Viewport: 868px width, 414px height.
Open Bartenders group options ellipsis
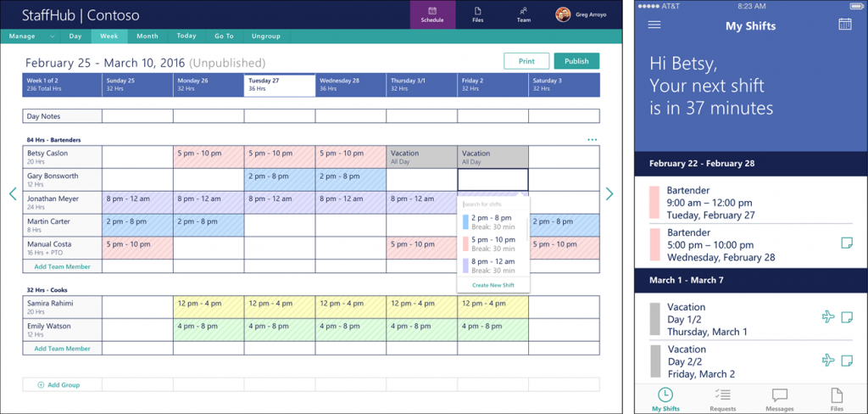click(x=593, y=140)
